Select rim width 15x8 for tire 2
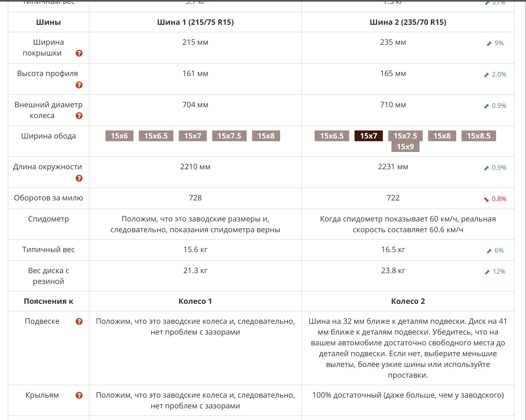 pyautogui.click(x=442, y=136)
